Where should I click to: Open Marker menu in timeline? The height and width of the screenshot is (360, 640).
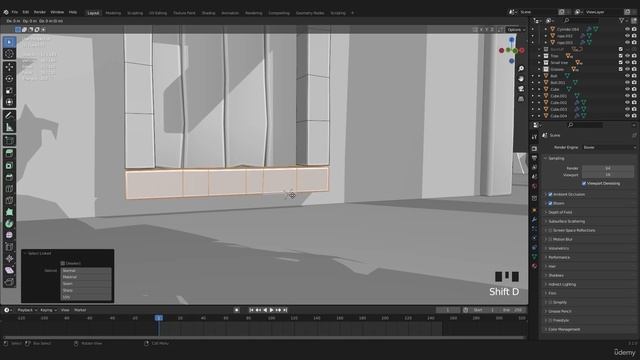click(x=80, y=310)
